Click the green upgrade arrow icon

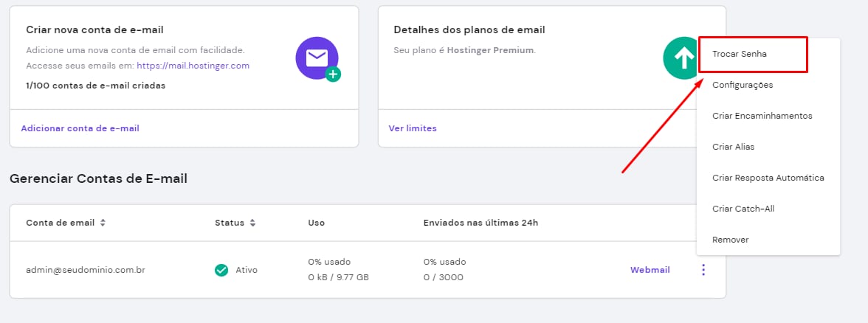[681, 58]
